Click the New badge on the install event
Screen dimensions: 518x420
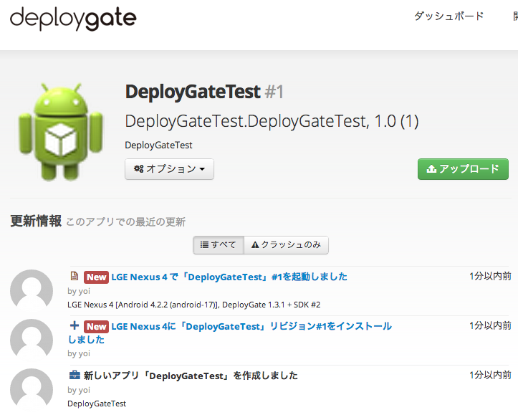[96, 327]
